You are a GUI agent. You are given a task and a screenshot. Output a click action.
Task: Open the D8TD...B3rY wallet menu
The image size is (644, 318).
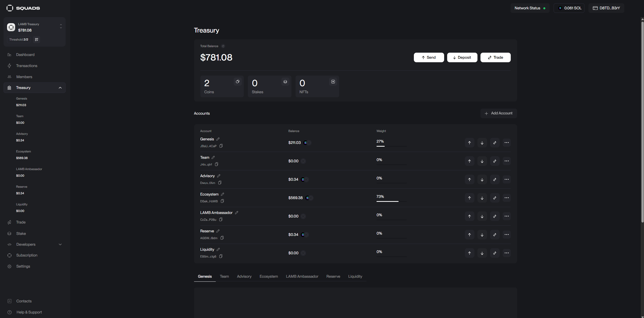[606, 8]
